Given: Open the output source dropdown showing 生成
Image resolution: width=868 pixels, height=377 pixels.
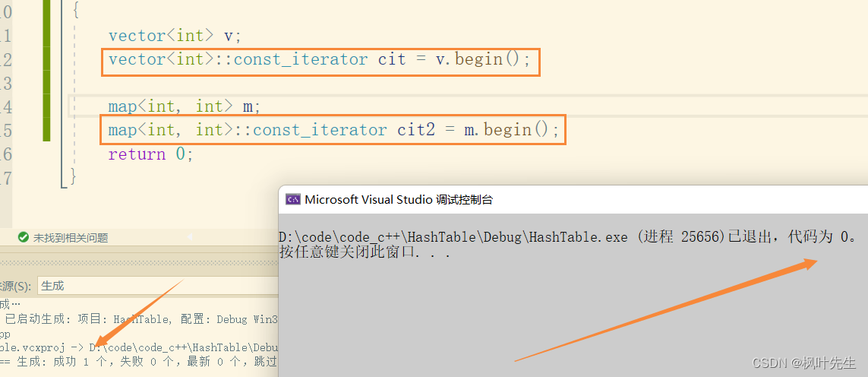Looking at the screenshot, I should 152,287.
